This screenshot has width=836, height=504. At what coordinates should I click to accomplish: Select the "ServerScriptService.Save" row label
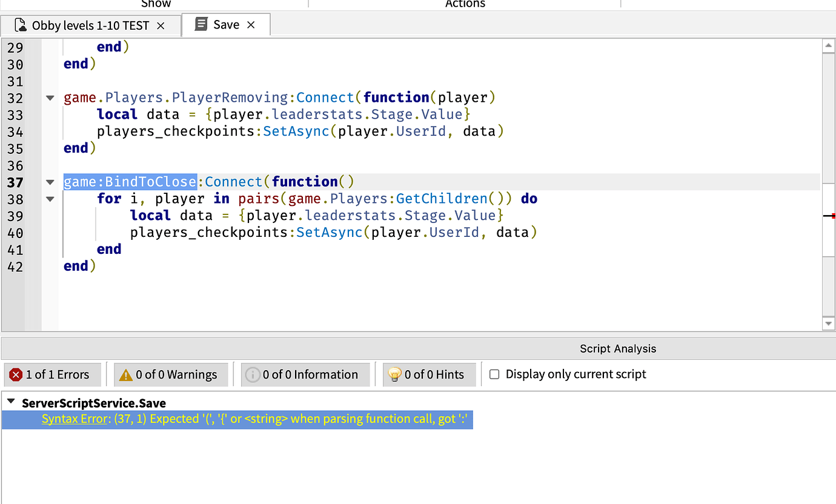[x=94, y=403]
